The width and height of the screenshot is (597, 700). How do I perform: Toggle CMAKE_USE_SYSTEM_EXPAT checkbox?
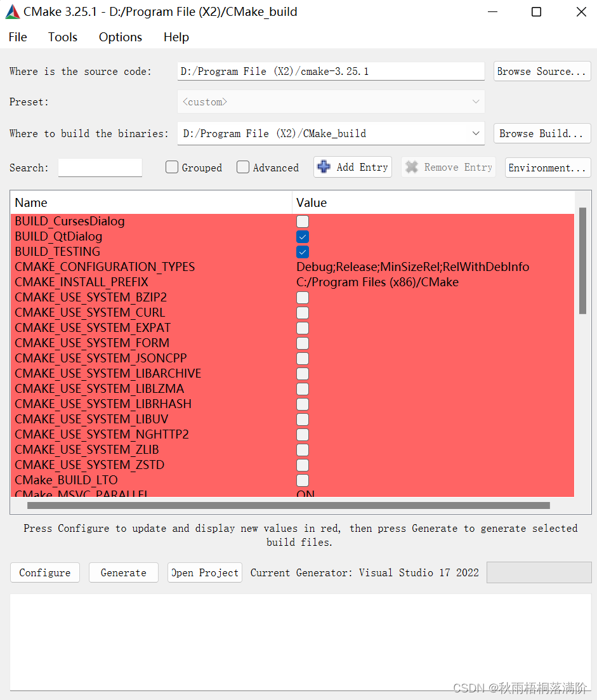303,328
